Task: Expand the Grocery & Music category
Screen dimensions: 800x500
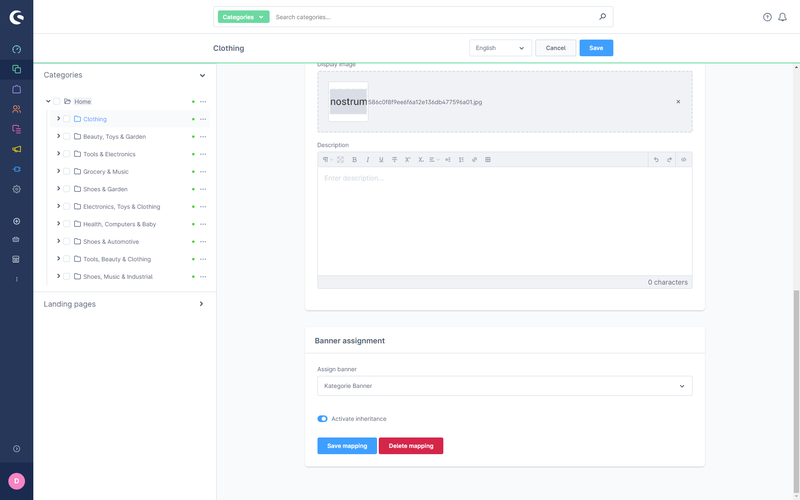Action: coord(58,171)
